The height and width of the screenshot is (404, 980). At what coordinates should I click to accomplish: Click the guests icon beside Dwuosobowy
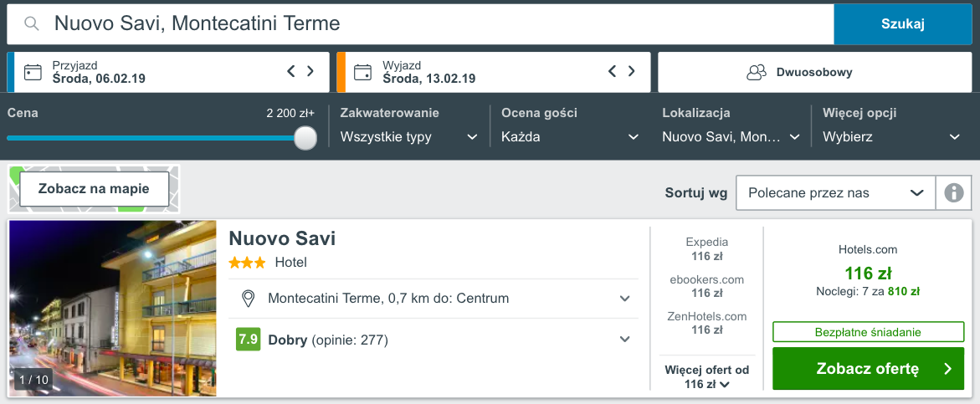(x=757, y=73)
